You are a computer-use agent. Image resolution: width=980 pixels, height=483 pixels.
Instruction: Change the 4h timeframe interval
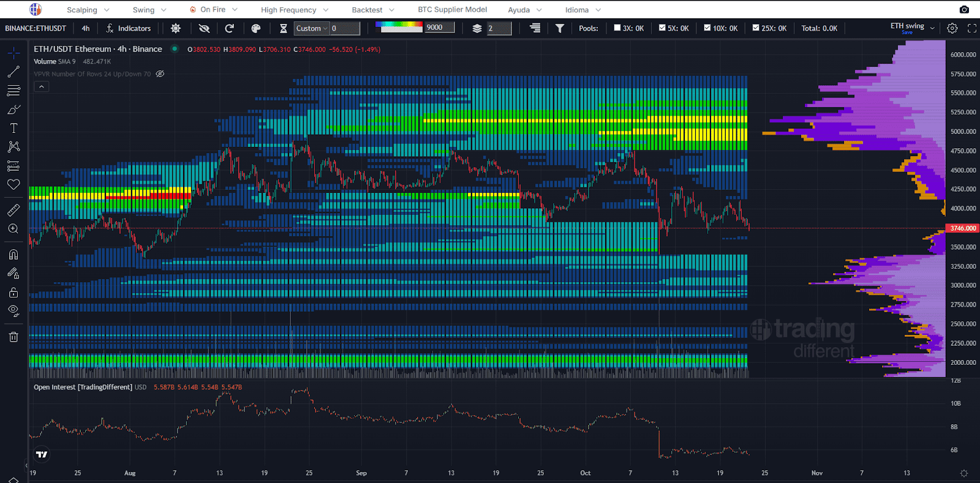(x=86, y=28)
